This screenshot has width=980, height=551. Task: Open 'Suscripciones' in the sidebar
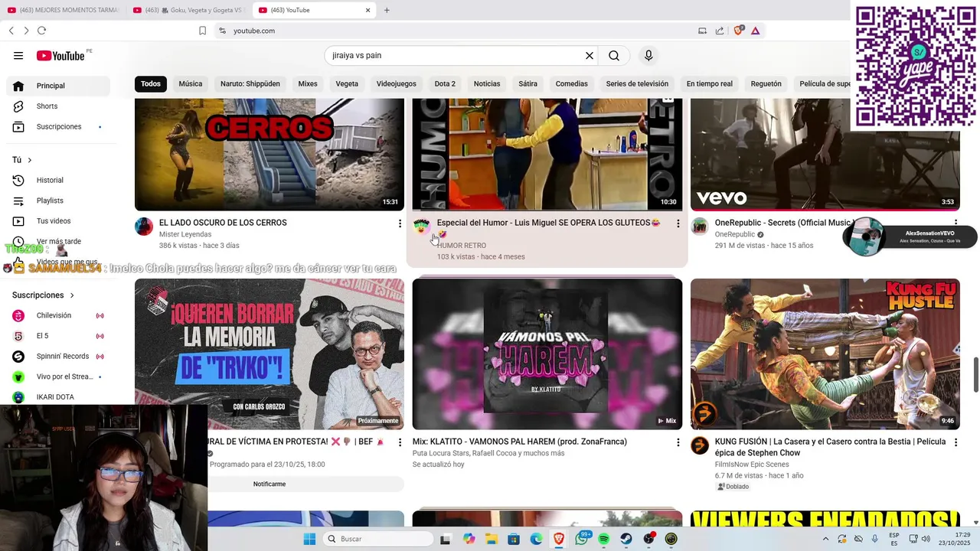[58, 126]
